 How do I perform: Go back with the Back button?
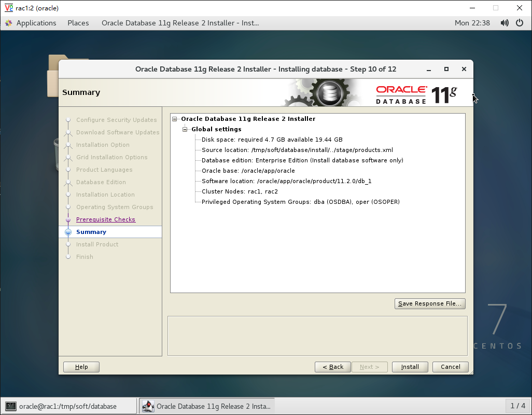(x=333, y=367)
